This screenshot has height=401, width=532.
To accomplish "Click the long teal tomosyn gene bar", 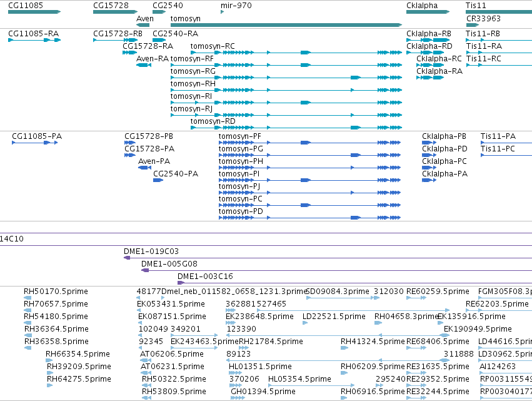I will [x=286, y=25].
